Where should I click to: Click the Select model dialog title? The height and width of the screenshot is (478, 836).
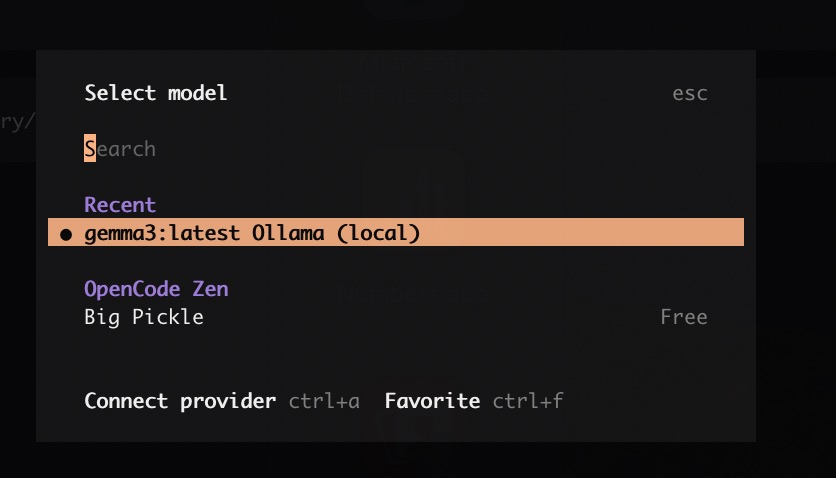pos(156,93)
